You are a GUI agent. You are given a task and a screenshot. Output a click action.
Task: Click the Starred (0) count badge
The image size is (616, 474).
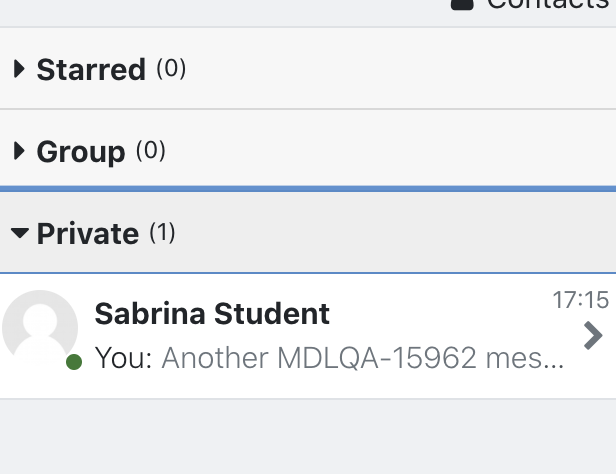[171, 69]
